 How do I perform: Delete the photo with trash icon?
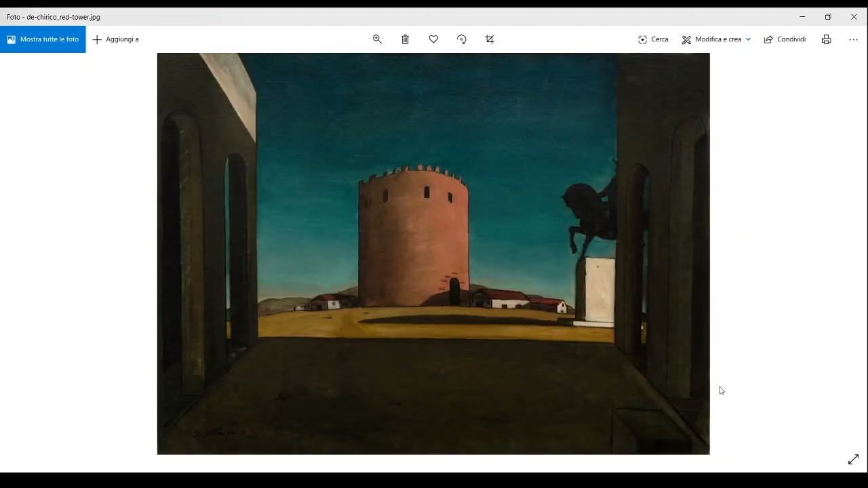coord(405,39)
